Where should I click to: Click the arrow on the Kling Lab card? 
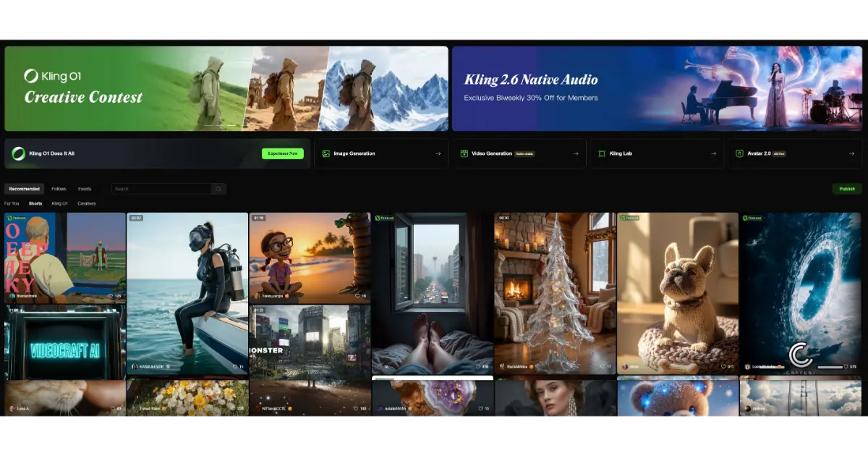pyautogui.click(x=713, y=153)
